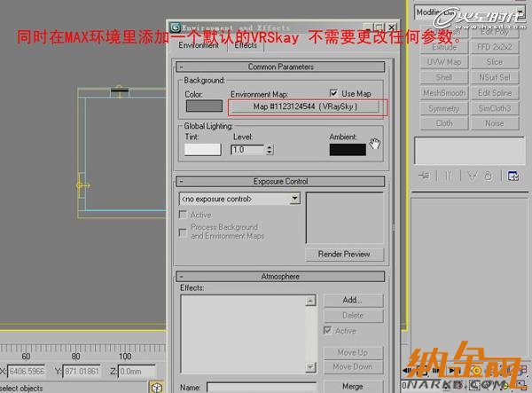Click the Move Down button
The width and height of the screenshot is (532, 393).
coord(353,367)
